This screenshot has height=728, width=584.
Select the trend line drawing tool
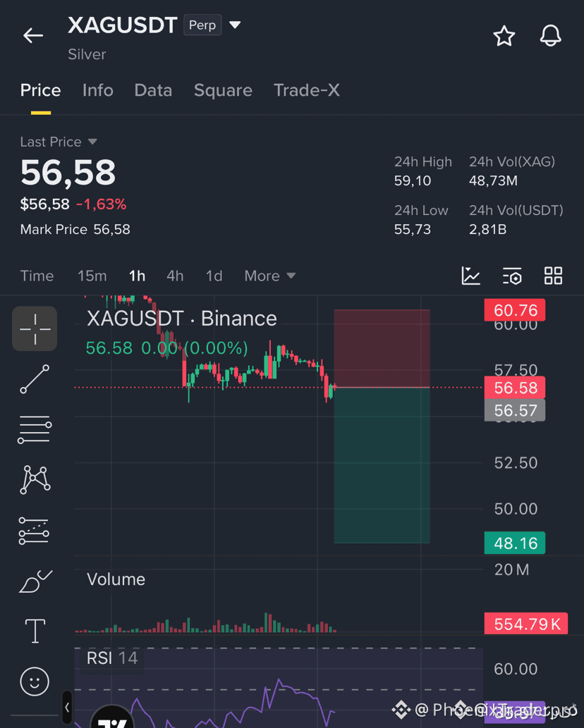coord(35,379)
